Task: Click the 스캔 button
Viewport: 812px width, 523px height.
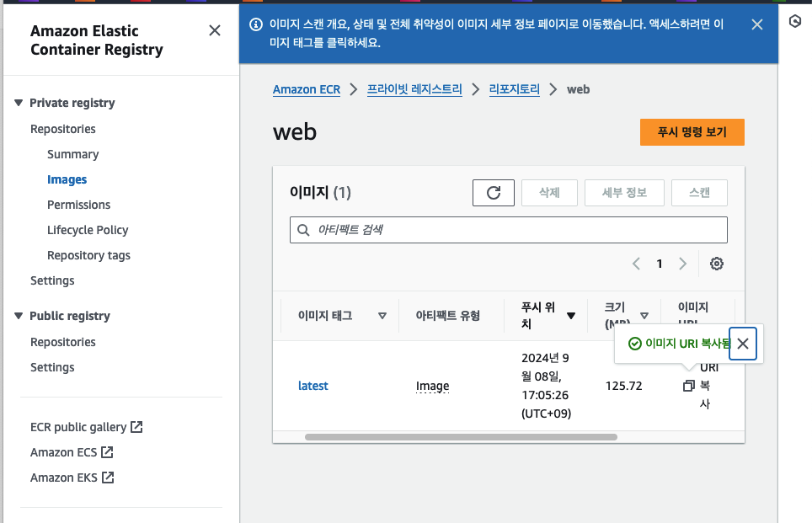Action: 699,193
